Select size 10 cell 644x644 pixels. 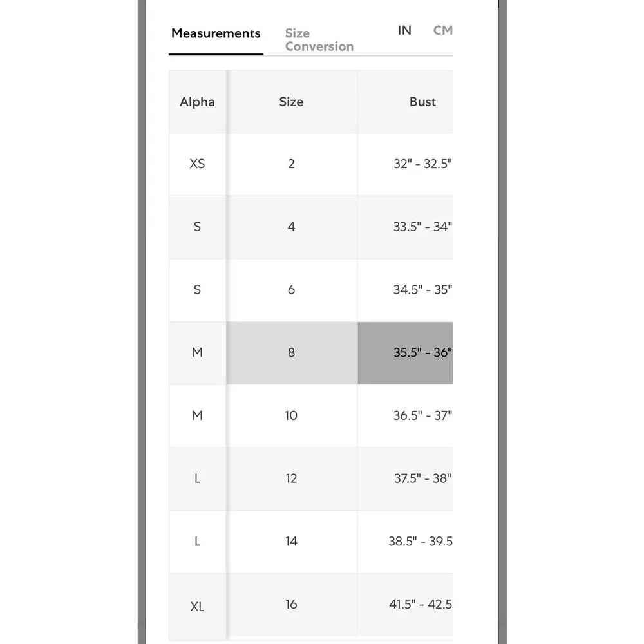[x=291, y=415]
